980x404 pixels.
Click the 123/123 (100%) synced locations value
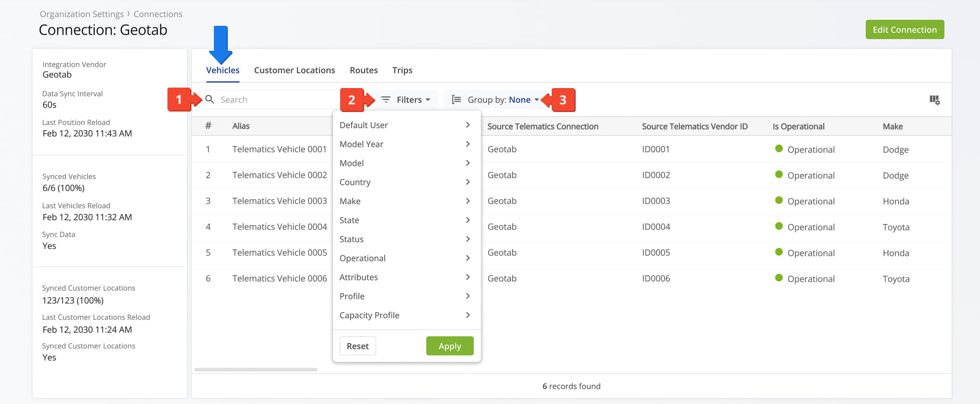tap(73, 300)
